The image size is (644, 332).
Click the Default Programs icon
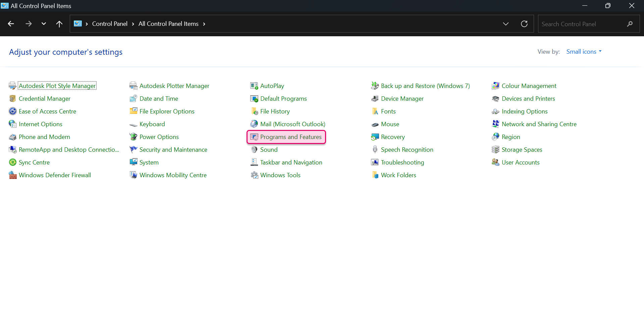point(254,99)
